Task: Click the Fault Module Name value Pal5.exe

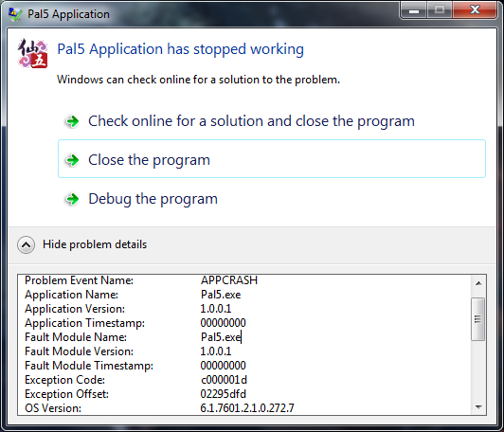Action: (x=221, y=337)
